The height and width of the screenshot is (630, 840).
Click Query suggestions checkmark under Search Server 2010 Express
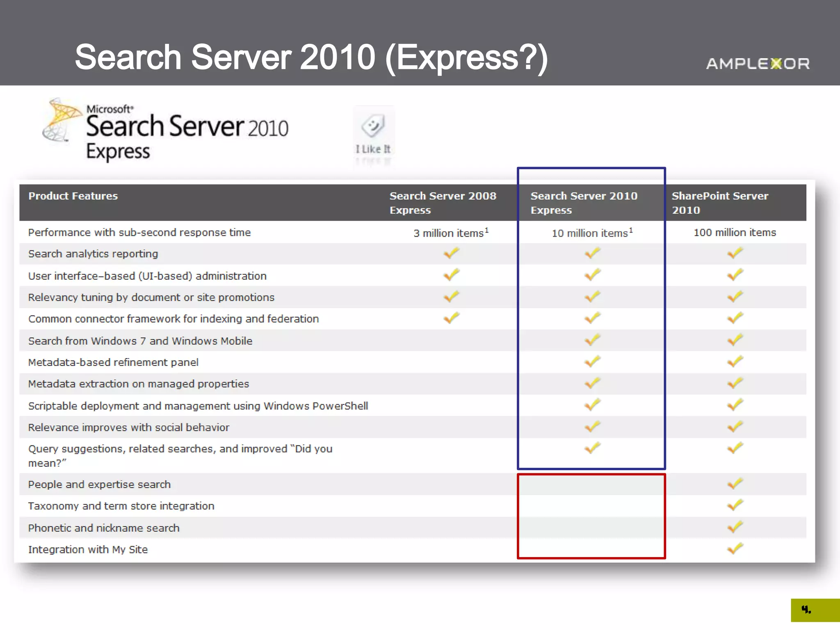pyautogui.click(x=593, y=448)
